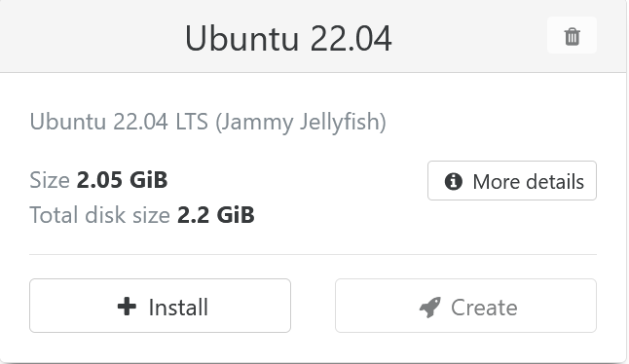The width and height of the screenshot is (629, 364).
Task: Click the 22.04 version number in title
Action: point(351,39)
